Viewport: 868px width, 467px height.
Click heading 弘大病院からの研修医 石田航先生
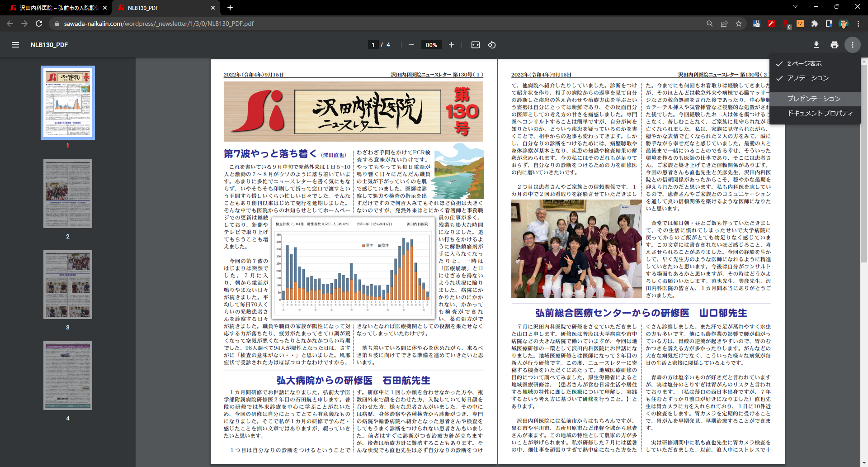[353, 380]
